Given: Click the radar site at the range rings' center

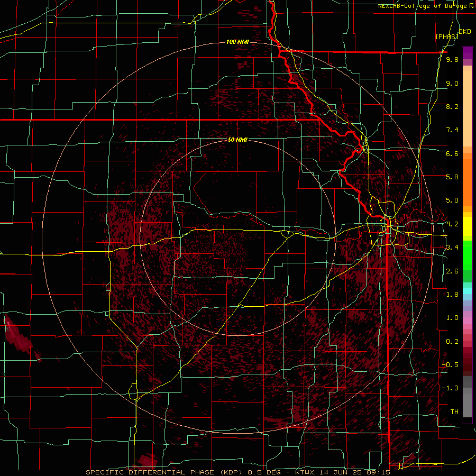Looking at the screenshot, I should coord(237,237).
